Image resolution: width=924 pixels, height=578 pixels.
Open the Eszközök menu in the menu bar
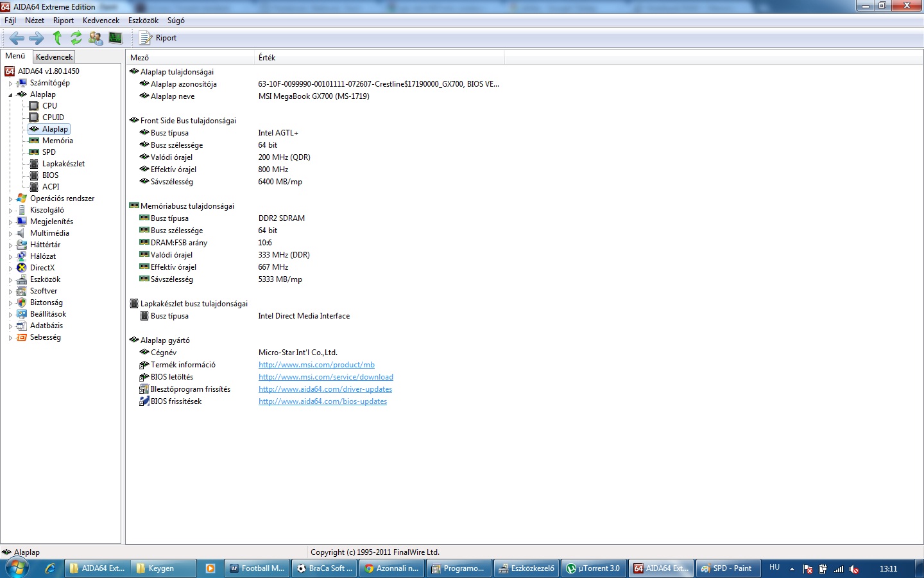click(143, 21)
